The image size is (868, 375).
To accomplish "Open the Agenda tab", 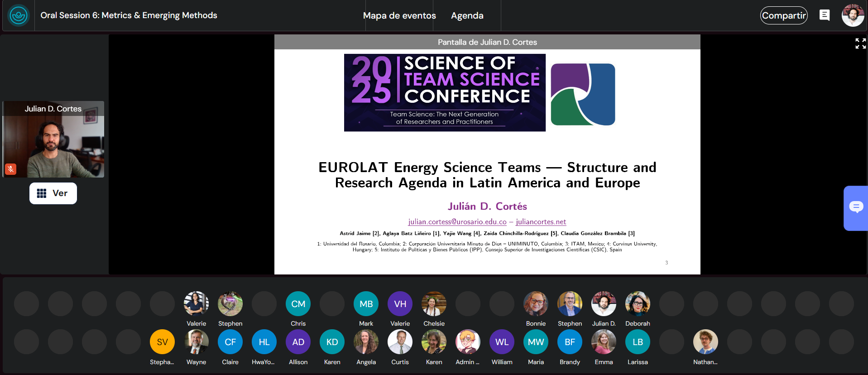I will 467,16.
